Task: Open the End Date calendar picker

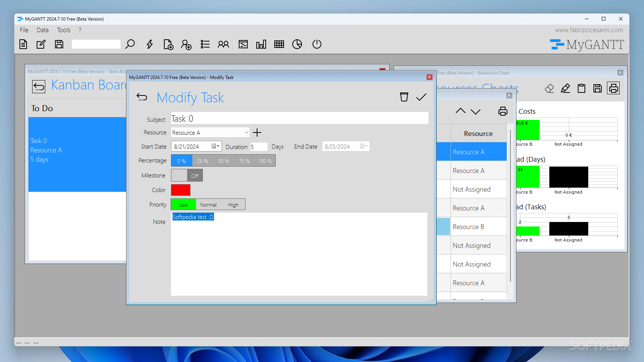Action: (364, 146)
